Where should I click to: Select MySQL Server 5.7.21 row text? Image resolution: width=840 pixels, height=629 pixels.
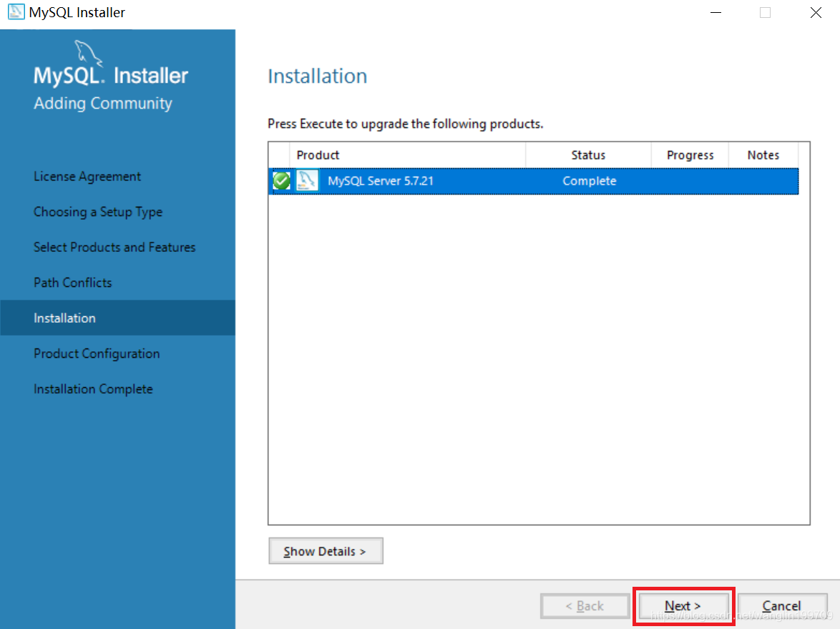[381, 180]
